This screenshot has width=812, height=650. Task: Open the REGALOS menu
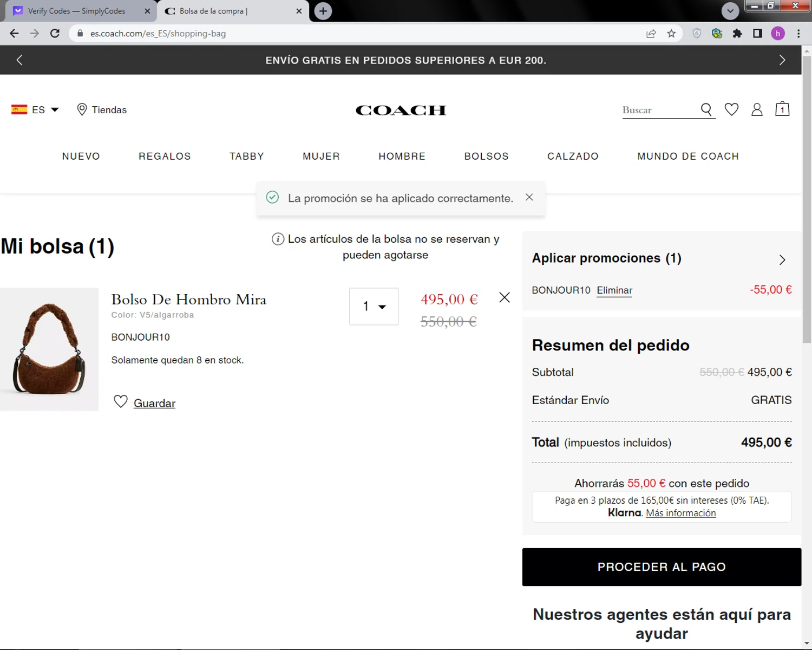tap(165, 157)
